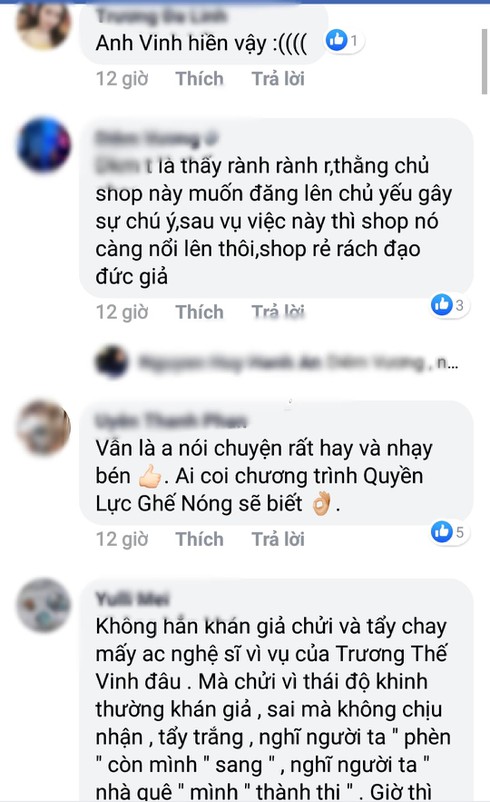Click Thích under 'Quyền Lực Ghế Nóng' comment
Image resolution: width=490 pixels, height=802 pixels.
click(199, 539)
